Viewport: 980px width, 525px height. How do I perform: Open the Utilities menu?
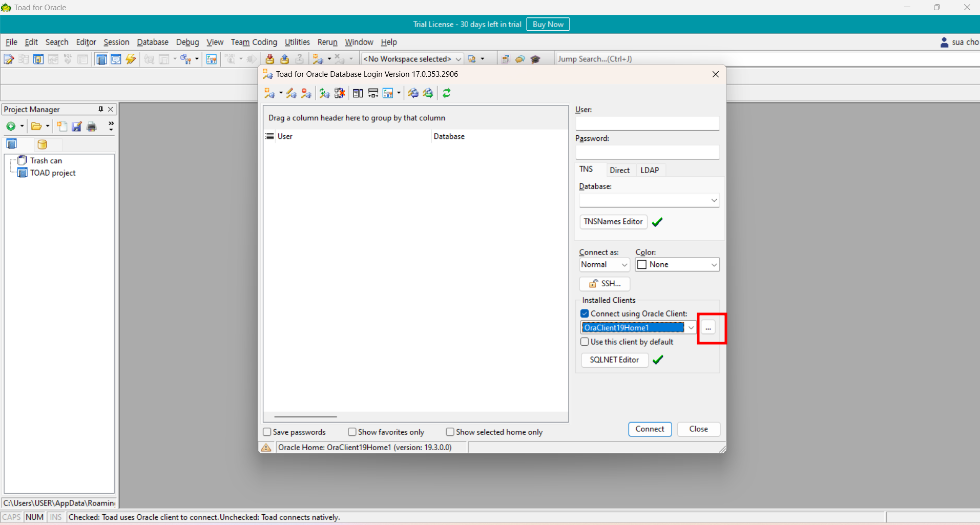coord(297,42)
